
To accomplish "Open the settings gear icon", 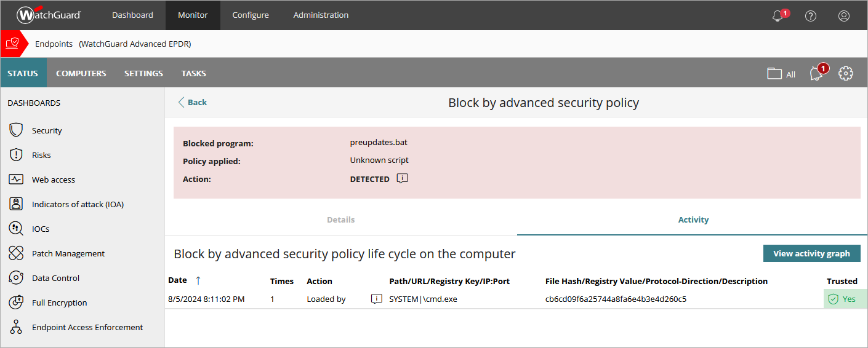I will point(846,73).
